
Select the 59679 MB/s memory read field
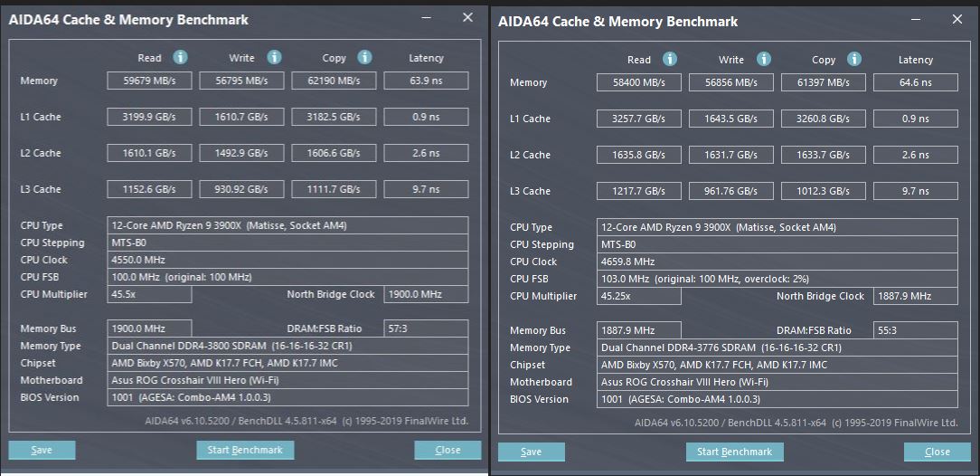[149, 81]
